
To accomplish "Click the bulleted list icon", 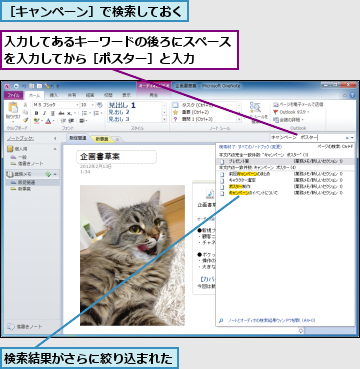I will (x=84, y=113).
